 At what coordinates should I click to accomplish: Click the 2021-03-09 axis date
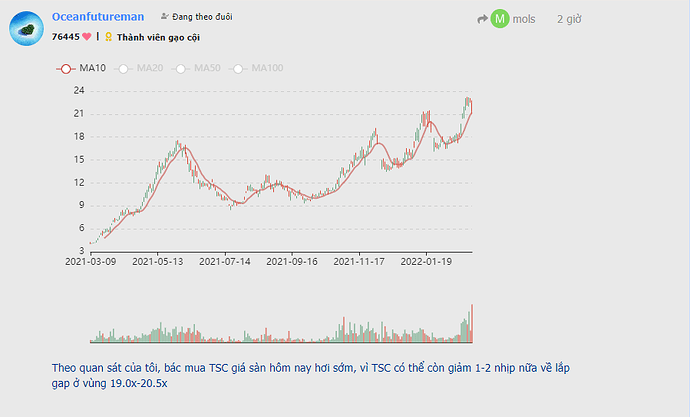[x=91, y=262]
